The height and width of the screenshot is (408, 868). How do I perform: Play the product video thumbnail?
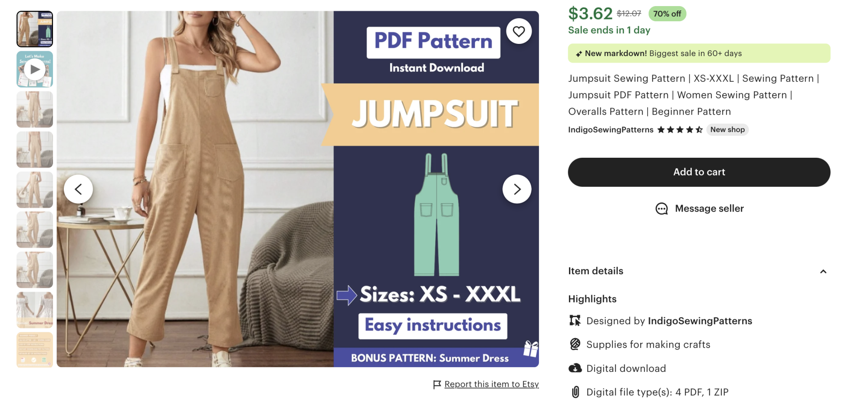[x=35, y=69]
